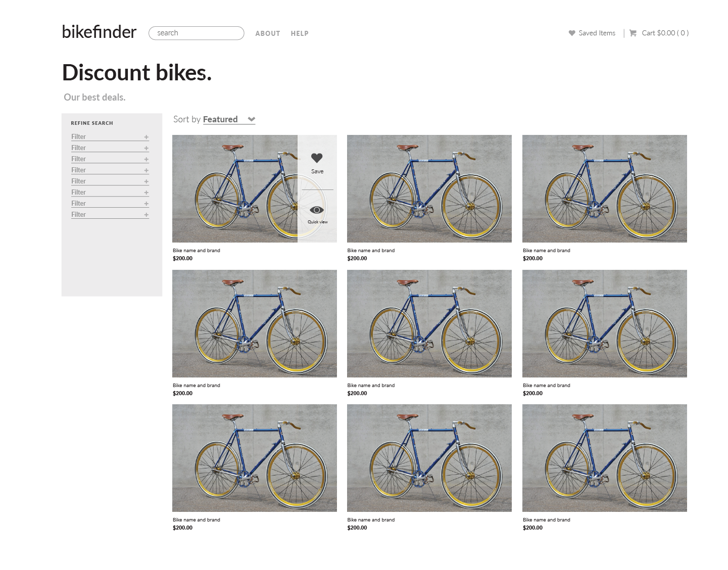View the Cart $0.00 link
728x570 pixels.
665,33
